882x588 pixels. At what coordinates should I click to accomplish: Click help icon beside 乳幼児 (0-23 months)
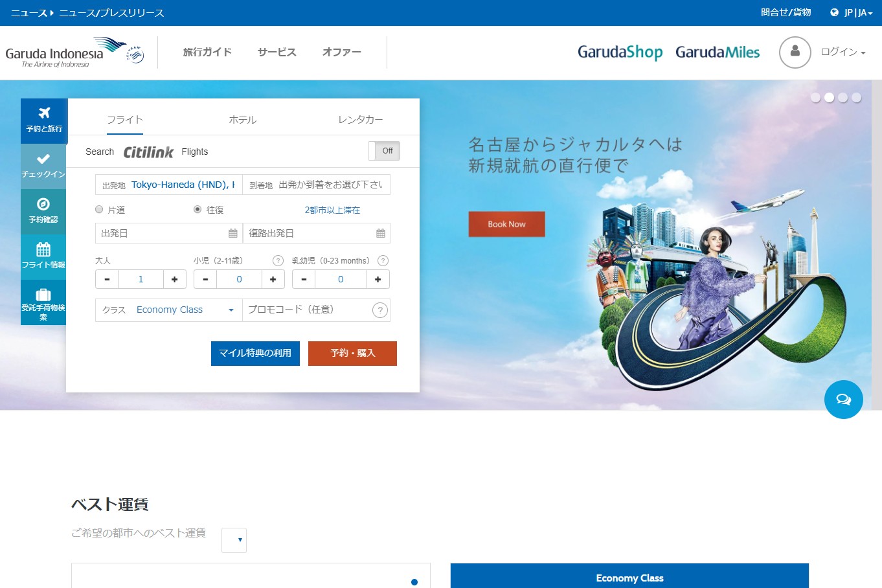(383, 261)
